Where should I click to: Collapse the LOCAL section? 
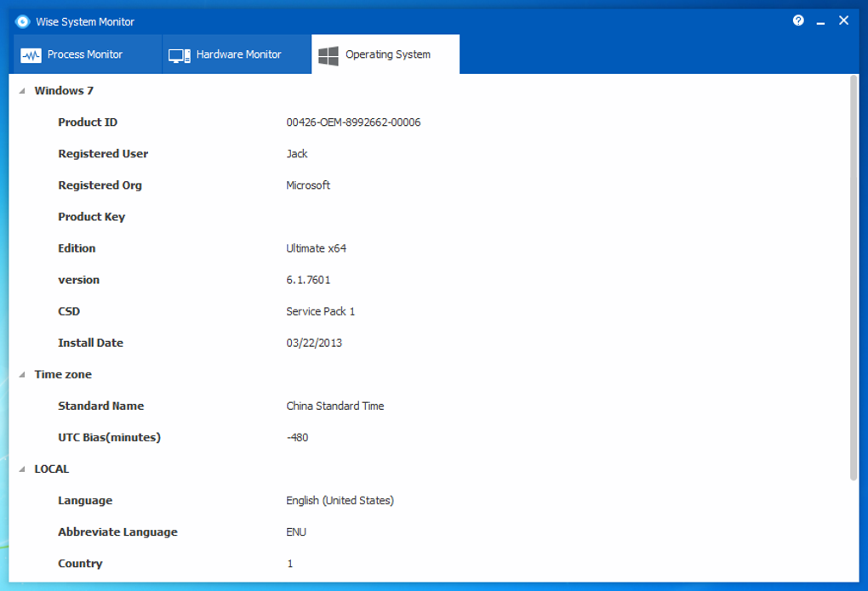(22, 469)
